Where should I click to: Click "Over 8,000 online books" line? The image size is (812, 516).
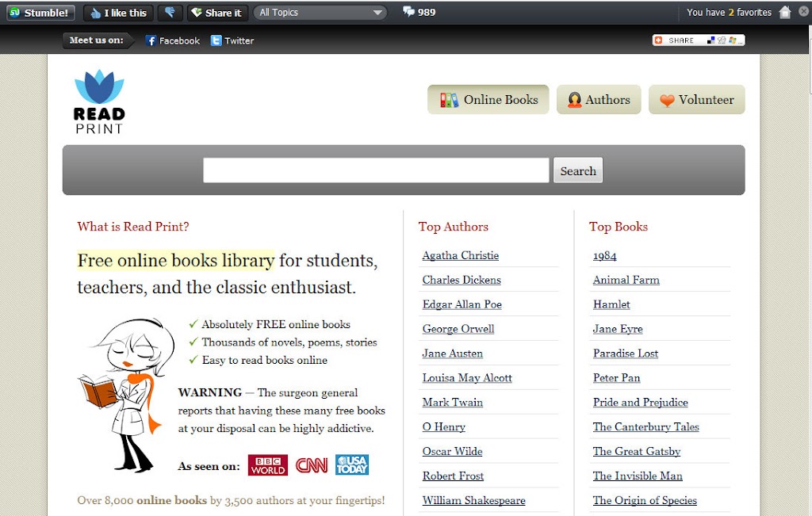pos(231,500)
